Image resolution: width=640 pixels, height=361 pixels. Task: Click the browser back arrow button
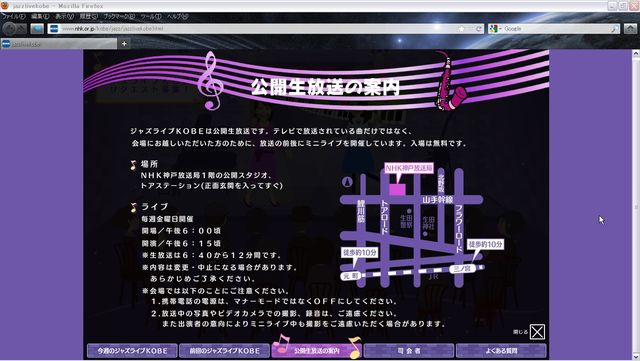[x=10, y=29]
